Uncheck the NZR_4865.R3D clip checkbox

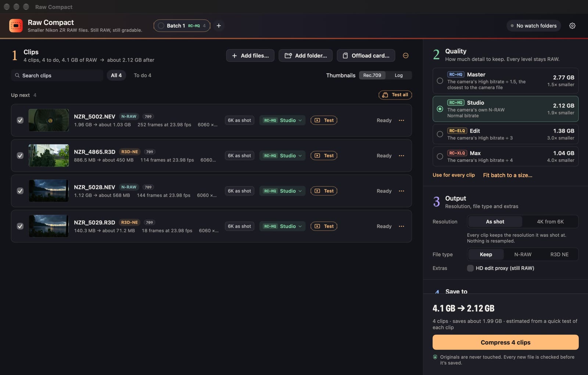pyautogui.click(x=20, y=156)
